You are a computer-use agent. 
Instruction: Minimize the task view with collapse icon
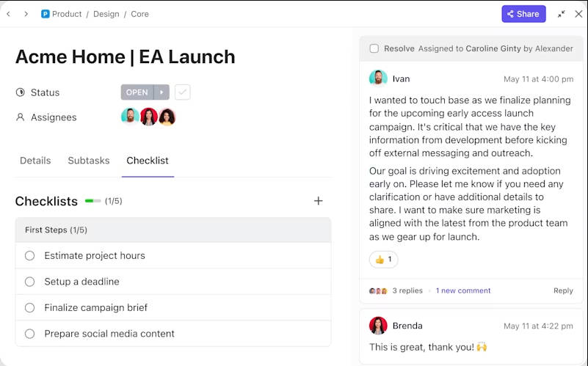pyautogui.click(x=561, y=14)
